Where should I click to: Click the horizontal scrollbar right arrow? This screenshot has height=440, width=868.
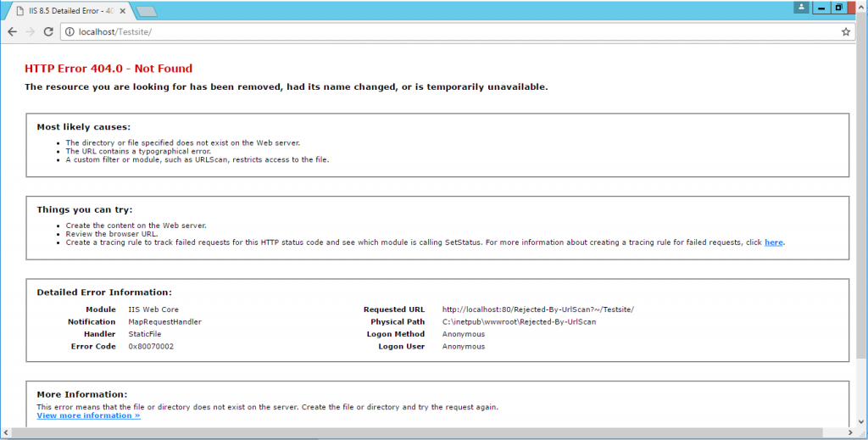tap(851, 434)
